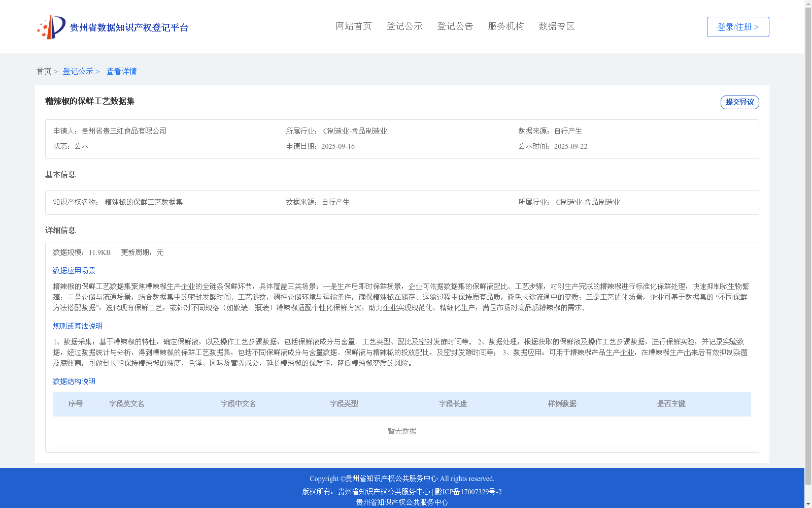Click the ICP record 黔ICP备17007329号-2
This screenshot has height=508, width=812.
tap(468, 492)
